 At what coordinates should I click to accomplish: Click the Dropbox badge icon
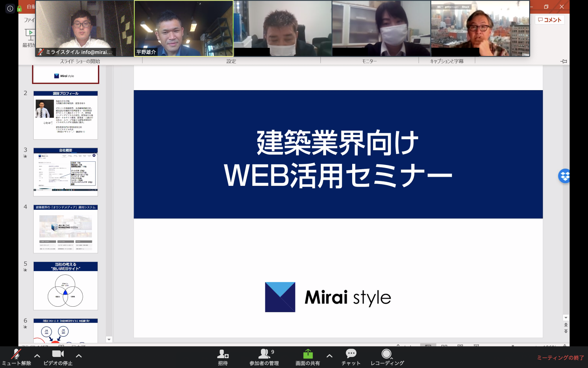pyautogui.click(x=564, y=176)
